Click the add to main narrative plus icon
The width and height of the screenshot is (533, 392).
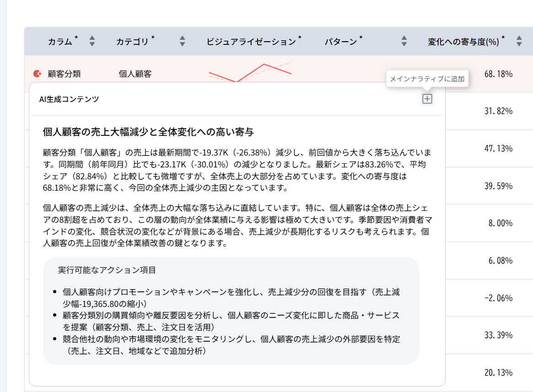coord(427,99)
